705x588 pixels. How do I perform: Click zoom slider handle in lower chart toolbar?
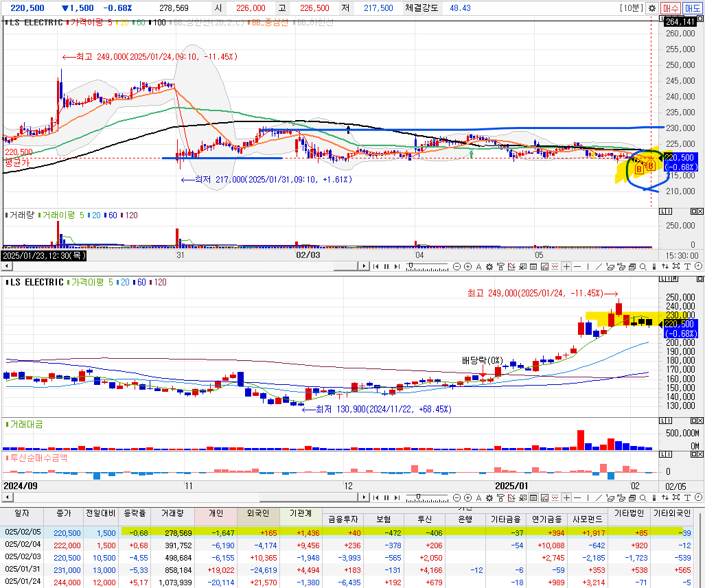coord(418,496)
